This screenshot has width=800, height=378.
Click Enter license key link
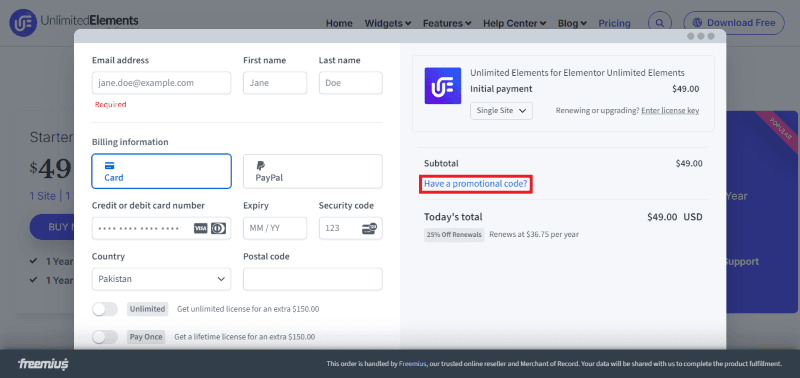[670, 111]
